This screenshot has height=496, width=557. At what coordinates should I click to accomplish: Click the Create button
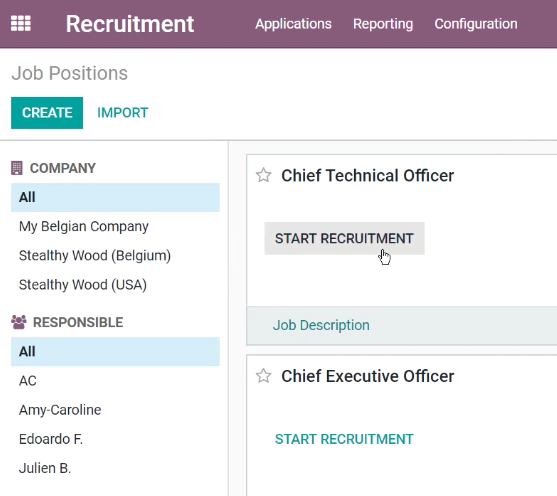click(47, 113)
